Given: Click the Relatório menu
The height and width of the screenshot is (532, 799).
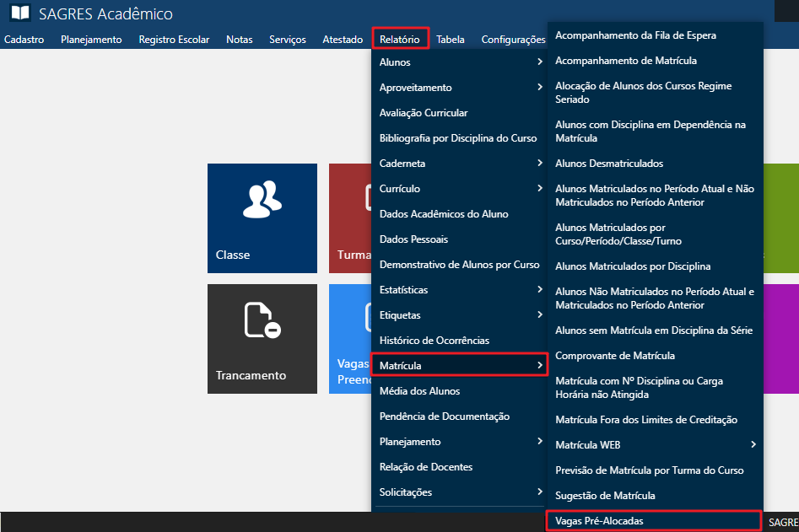Looking at the screenshot, I should [x=400, y=39].
